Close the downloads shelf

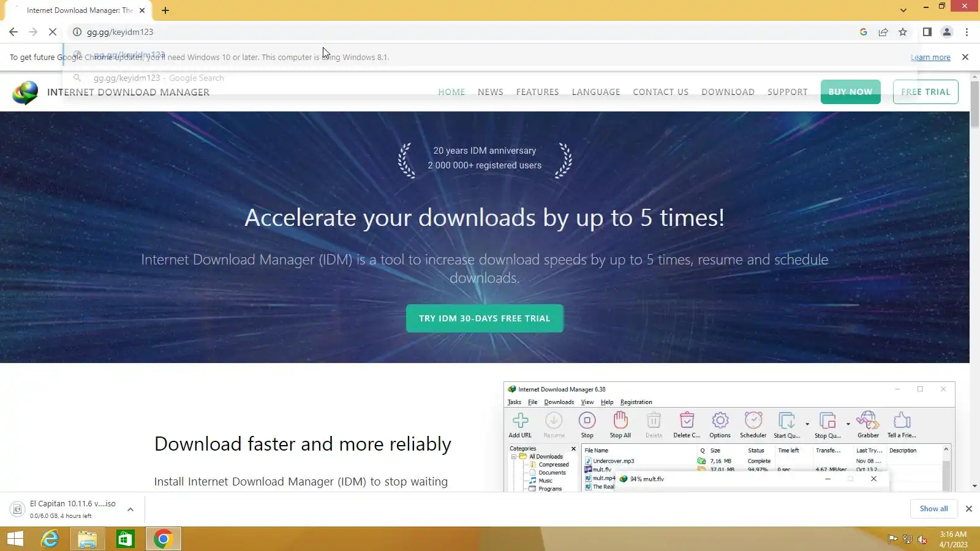[x=969, y=509]
